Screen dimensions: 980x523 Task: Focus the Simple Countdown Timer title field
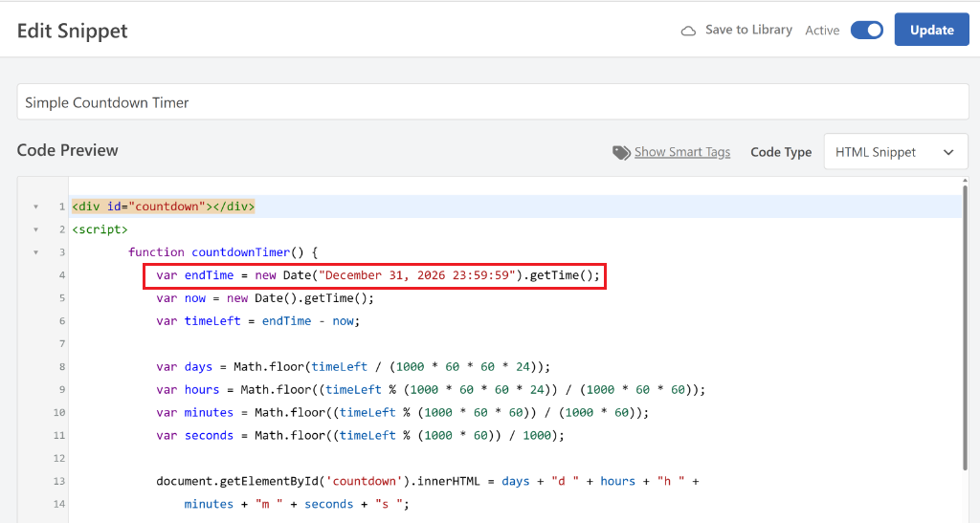(492, 102)
